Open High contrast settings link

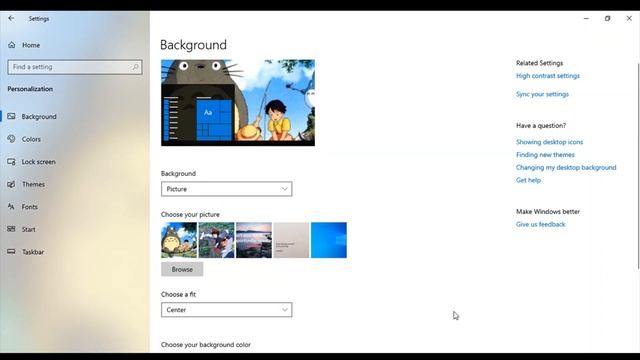pos(548,76)
